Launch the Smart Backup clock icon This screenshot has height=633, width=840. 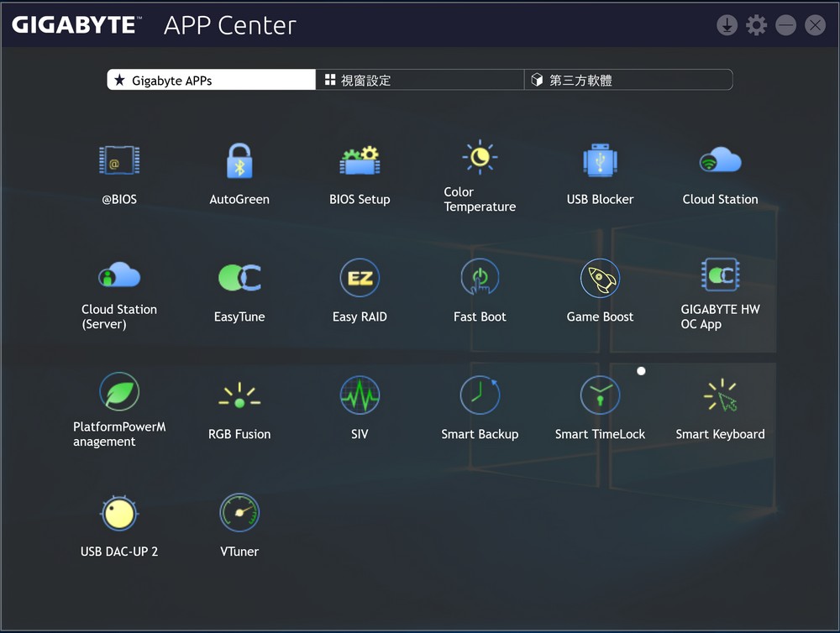click(480, 395)
